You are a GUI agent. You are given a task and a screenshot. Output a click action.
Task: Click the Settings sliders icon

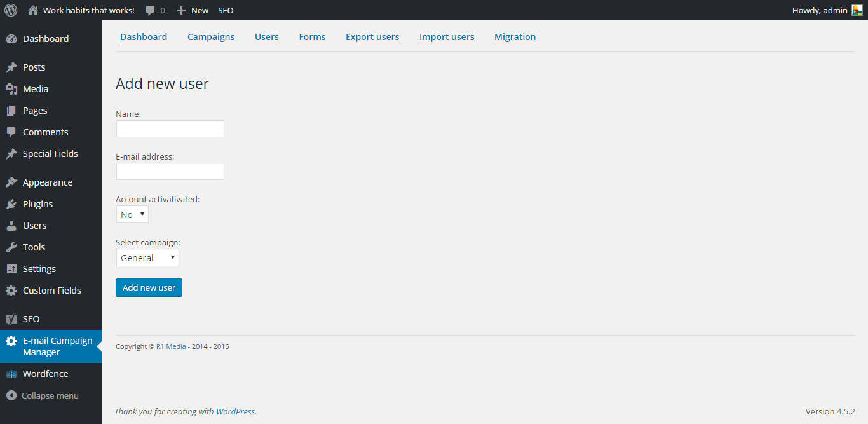tap(11, 269)
